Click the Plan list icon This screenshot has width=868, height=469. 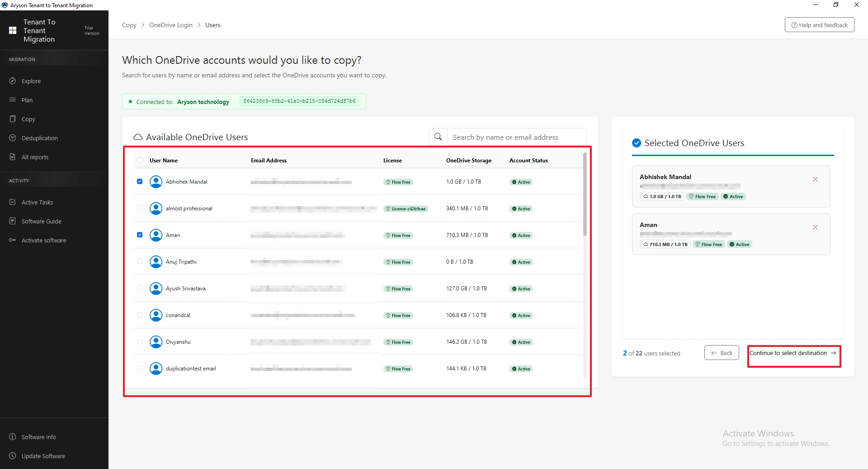tap(13, 100)
